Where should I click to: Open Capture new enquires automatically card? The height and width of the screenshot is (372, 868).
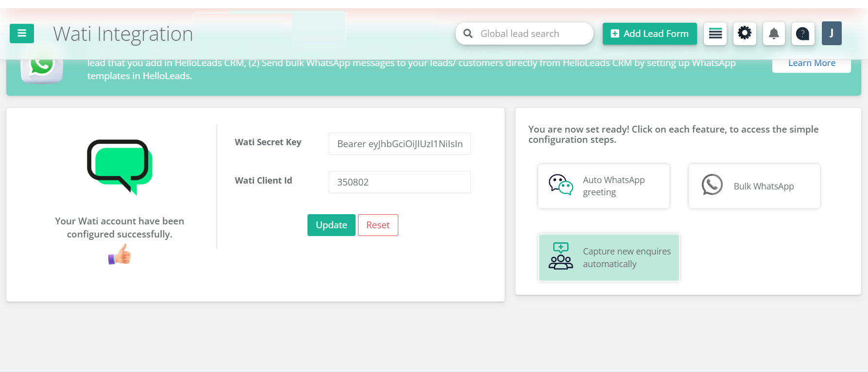[x=609, y=258]
